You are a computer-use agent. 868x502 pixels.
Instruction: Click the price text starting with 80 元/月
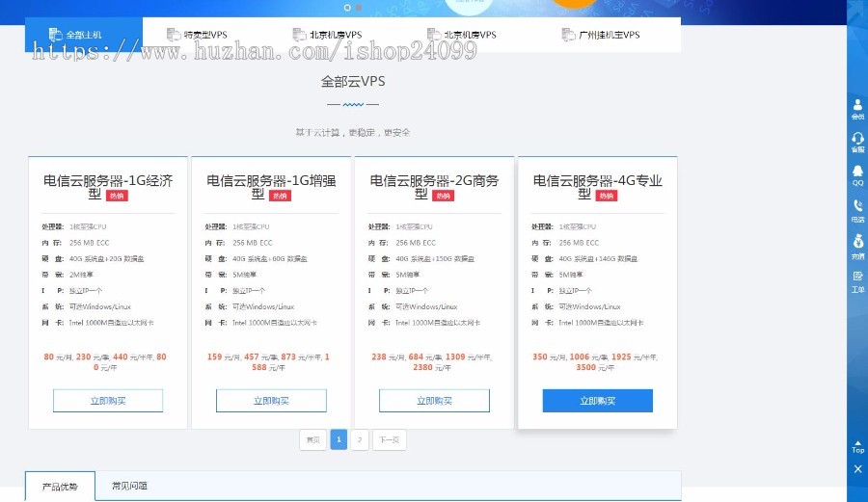click(105, 362)
